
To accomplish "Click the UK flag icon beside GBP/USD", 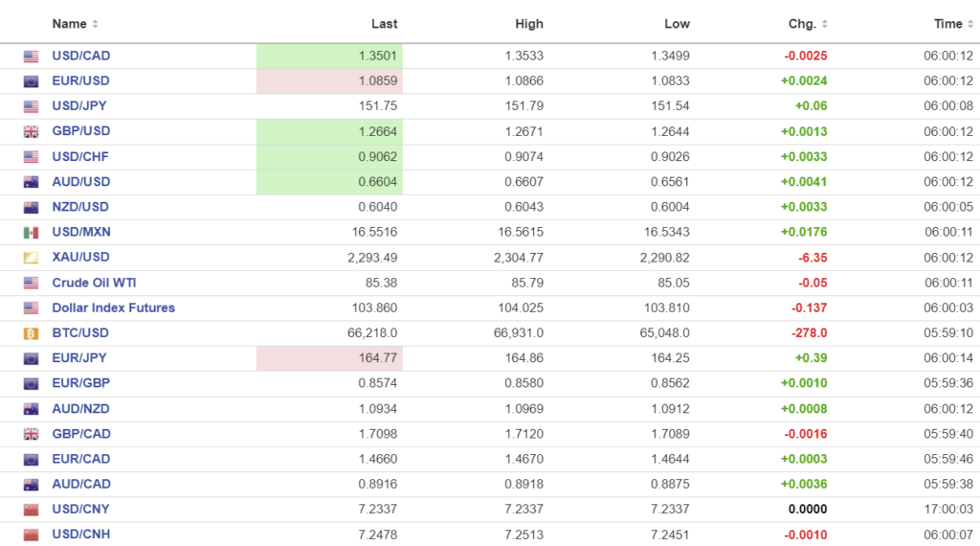I will coord(31,132).
